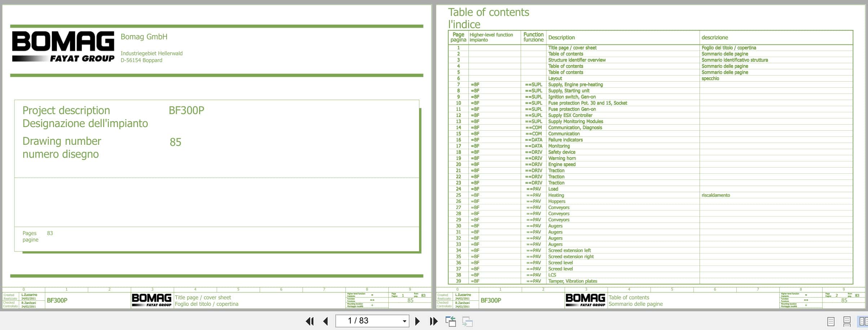This screenshot has height=330, width=868.
Task: Click the 'LCS' entry
Action: coord(552,275)
